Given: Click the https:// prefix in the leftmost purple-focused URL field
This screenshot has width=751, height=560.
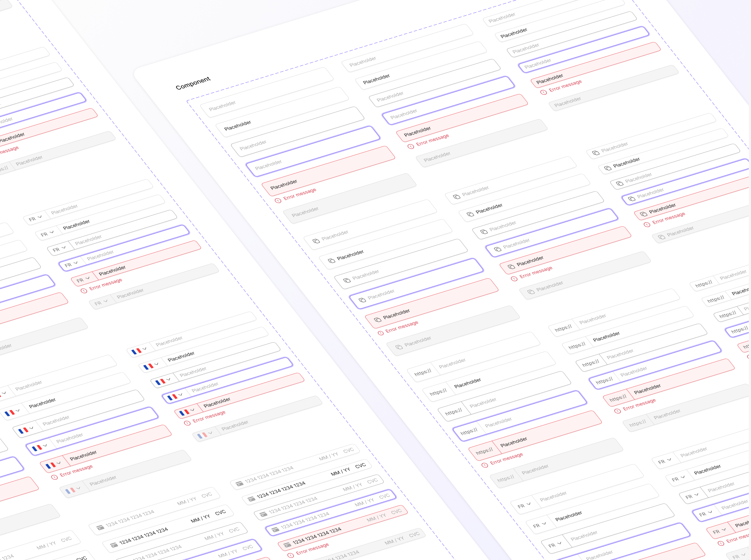Looking at the screenshot, I should click(469, 431).
